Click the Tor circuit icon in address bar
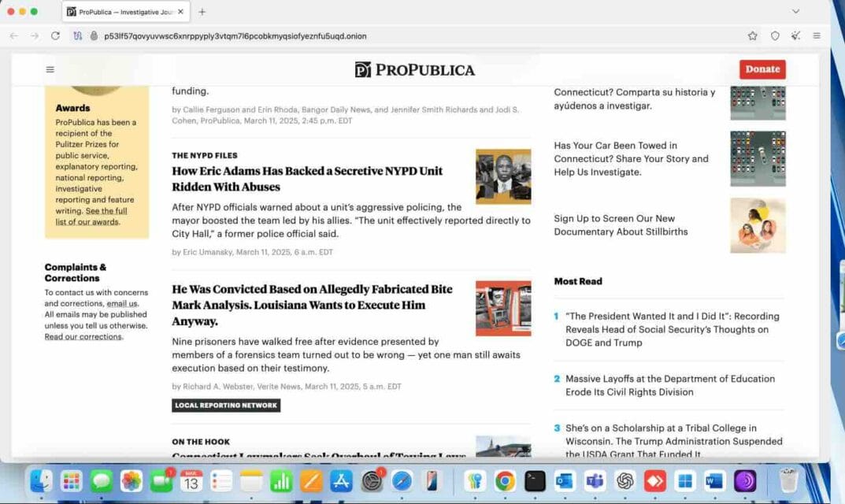This screenshot has height=504, width=845. [77, 35]
